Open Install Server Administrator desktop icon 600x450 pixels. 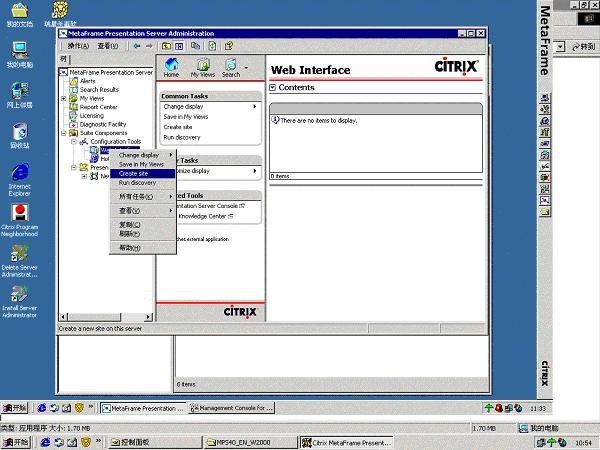pos(20,302)
